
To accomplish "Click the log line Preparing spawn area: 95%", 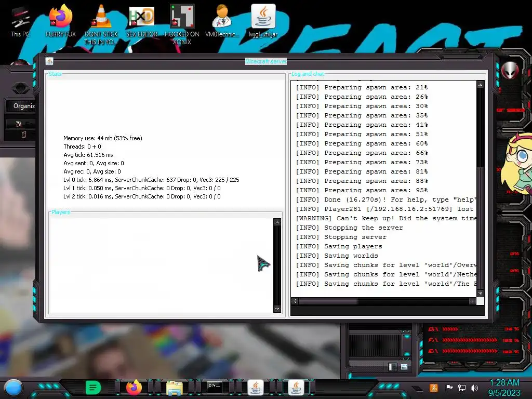I will 362,190.
